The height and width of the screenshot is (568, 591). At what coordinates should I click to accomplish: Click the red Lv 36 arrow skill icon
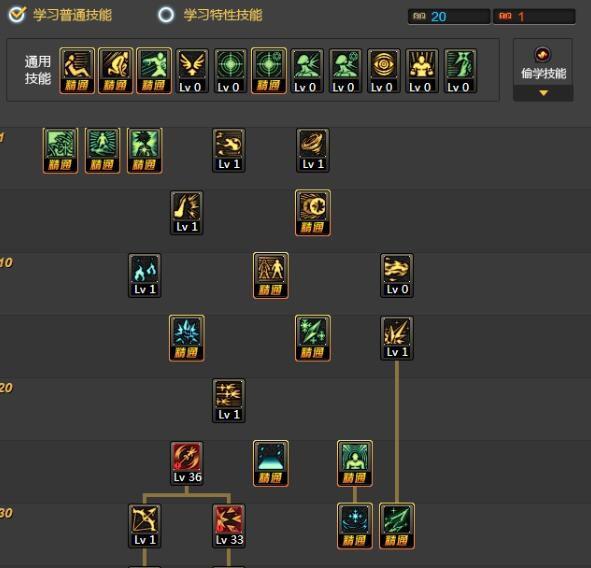[187, 463]
